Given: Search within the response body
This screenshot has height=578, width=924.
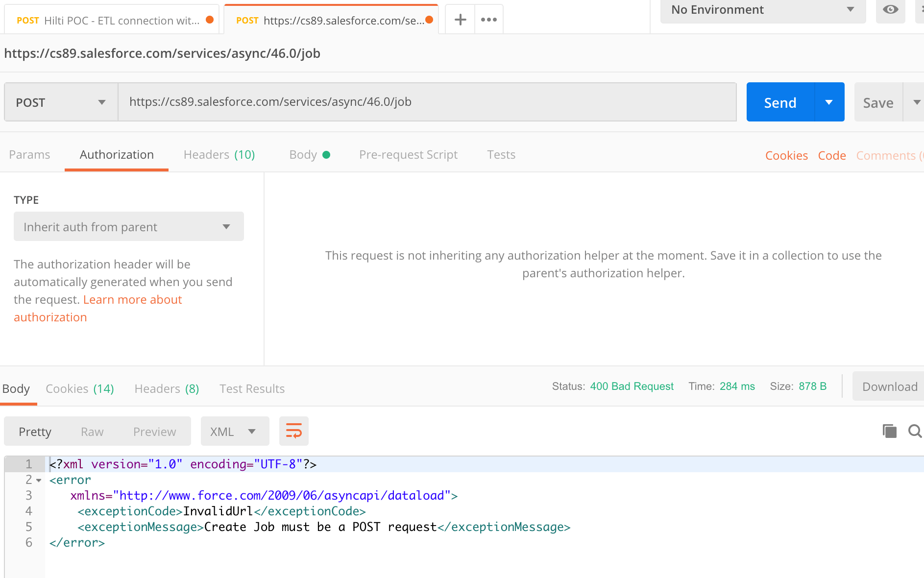Looking at the screenshot, I should pyautogui.click(x=915, y=431).
